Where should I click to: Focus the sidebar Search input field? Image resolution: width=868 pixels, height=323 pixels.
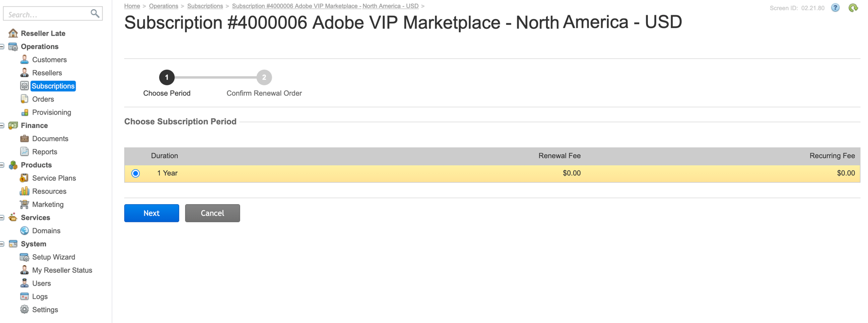[46, 14]
